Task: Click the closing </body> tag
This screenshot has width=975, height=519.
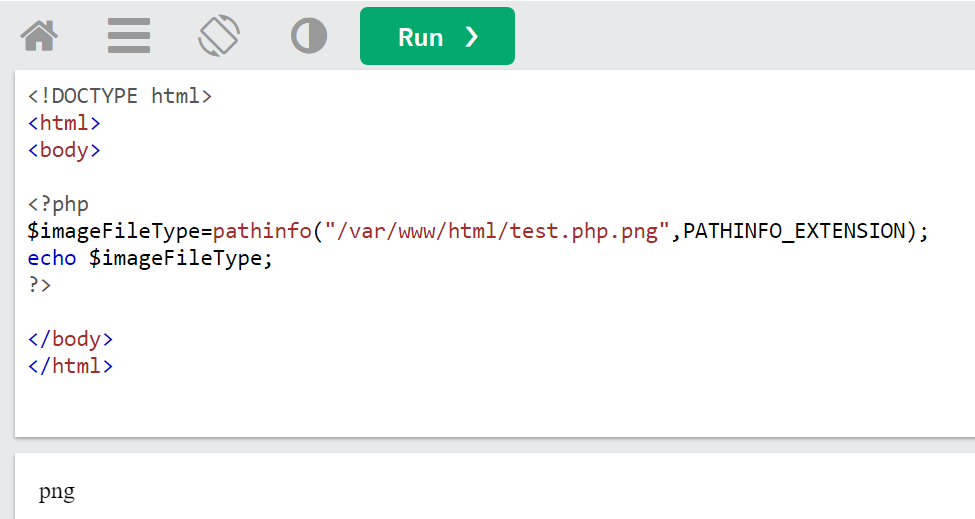Action: click(x=70, y=339)
